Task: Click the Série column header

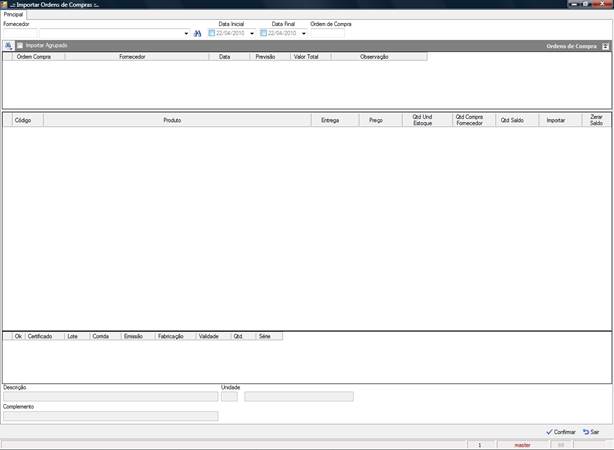Action: click(x=269, y=336)
